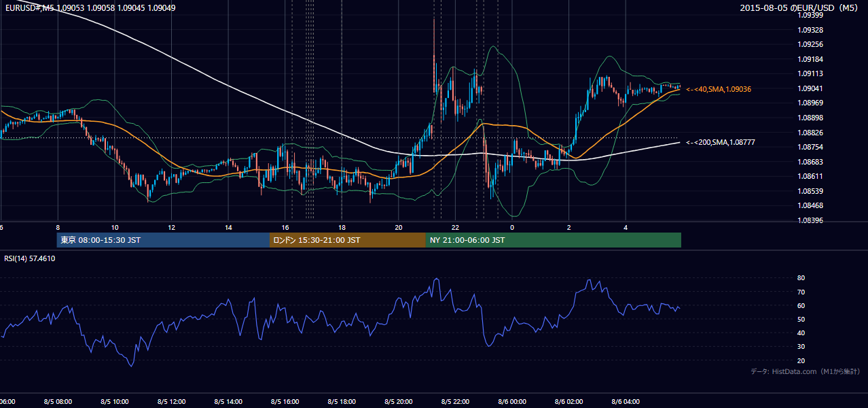The width and height of the screenshot is (868, 408).
Task: Click price axis value 1.09328
Action: 810,30
